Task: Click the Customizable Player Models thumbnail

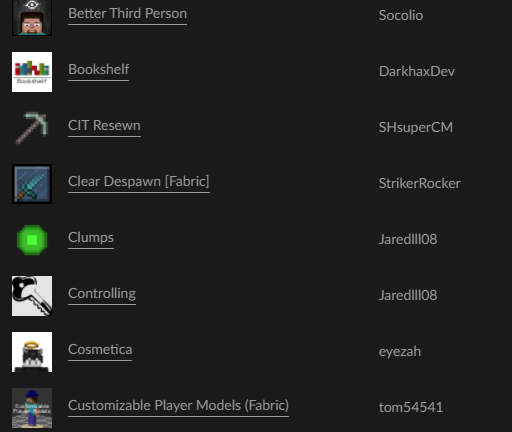Action: (32, 408)
